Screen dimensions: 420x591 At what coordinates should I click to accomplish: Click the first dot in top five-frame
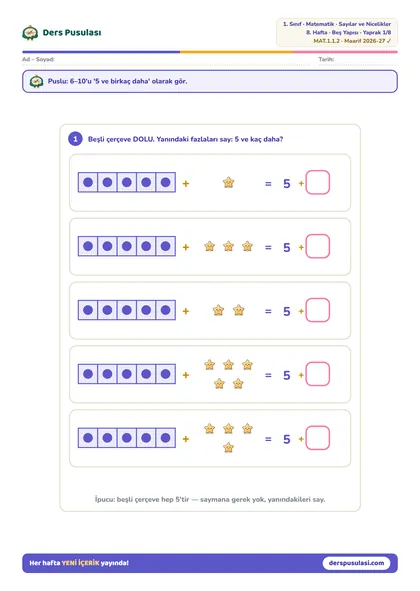point(88,182)
